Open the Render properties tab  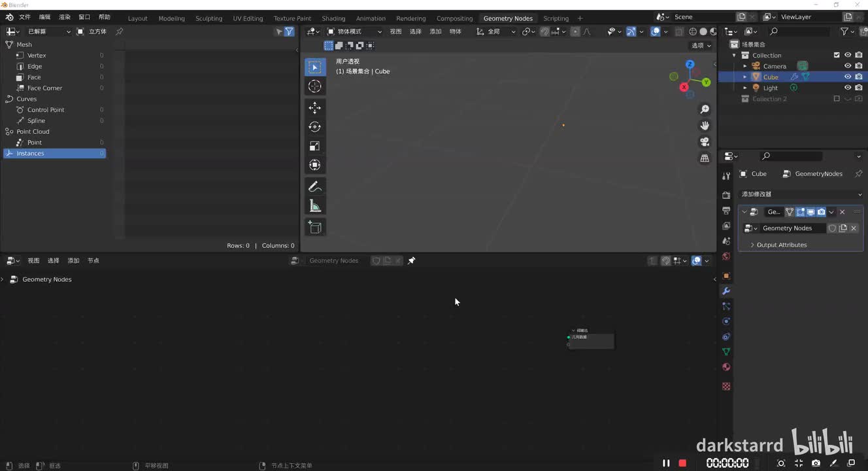pyautogui.click(x=726, y=195)
